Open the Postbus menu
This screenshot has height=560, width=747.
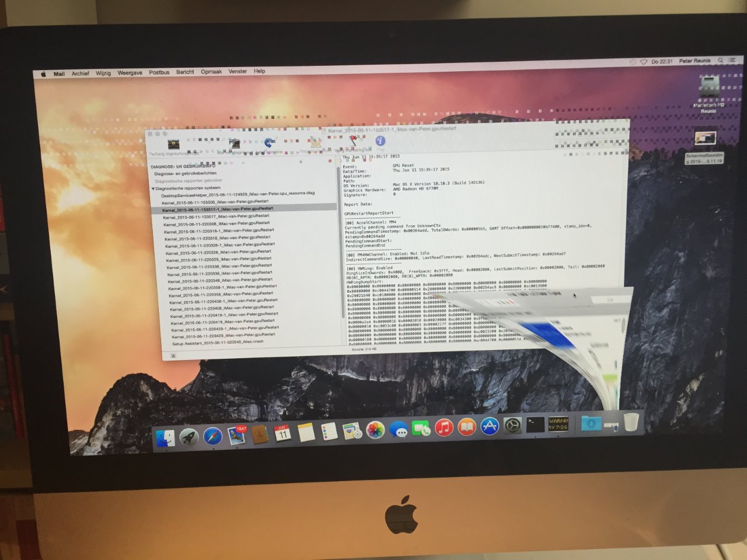click(159, 72)
